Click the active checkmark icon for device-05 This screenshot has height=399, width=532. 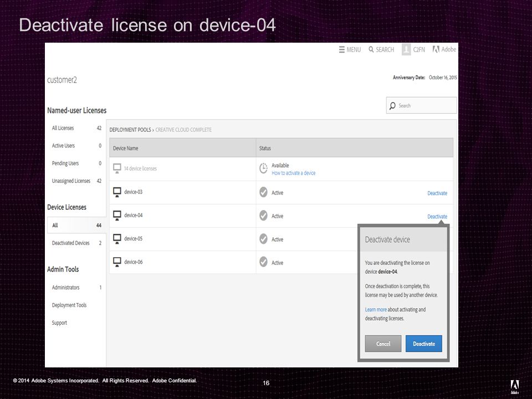263,239
